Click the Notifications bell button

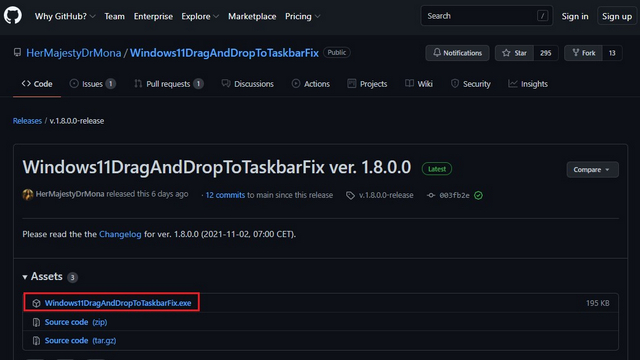coord(457,53)
